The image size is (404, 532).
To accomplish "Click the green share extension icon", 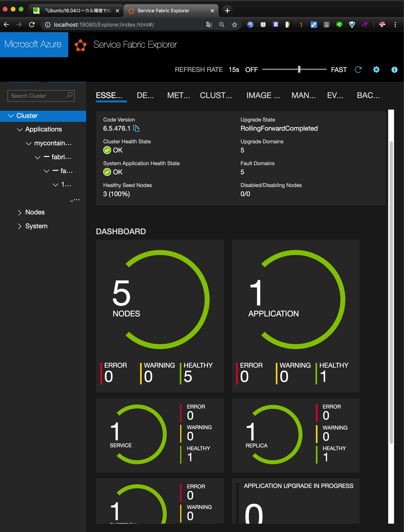I will [339, 25].
